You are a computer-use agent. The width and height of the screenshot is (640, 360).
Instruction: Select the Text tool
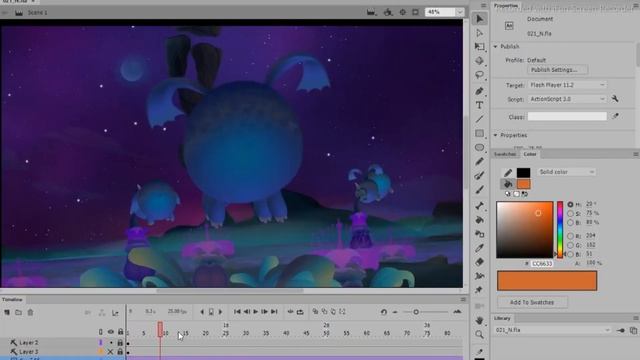(480, 105)
